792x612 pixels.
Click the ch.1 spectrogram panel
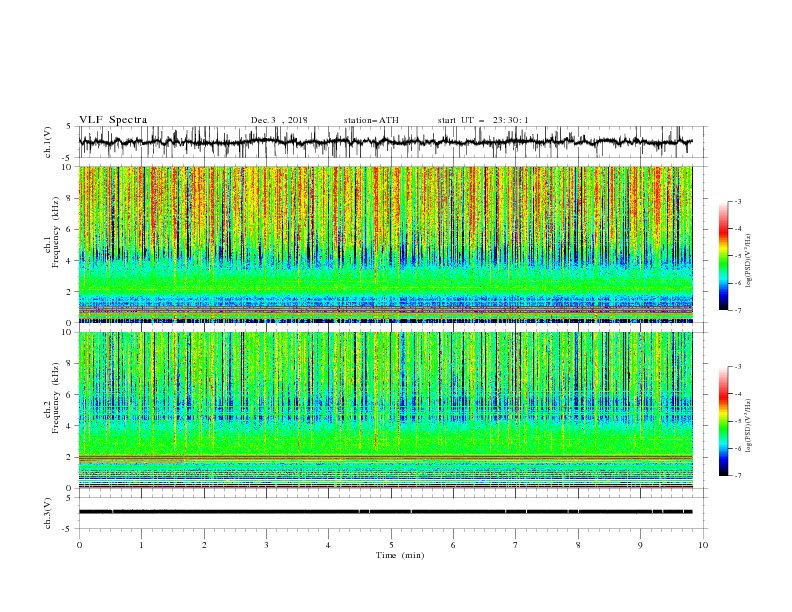click(385, 244)
